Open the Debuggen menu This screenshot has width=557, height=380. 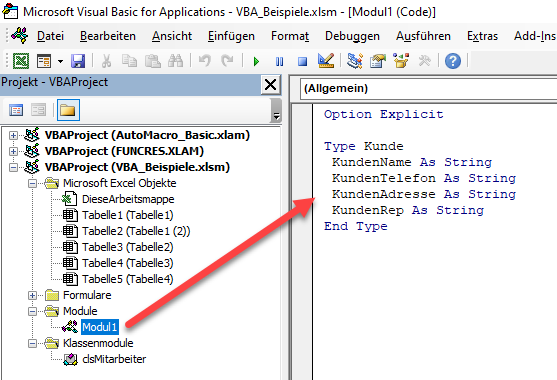tap(352, 36)
